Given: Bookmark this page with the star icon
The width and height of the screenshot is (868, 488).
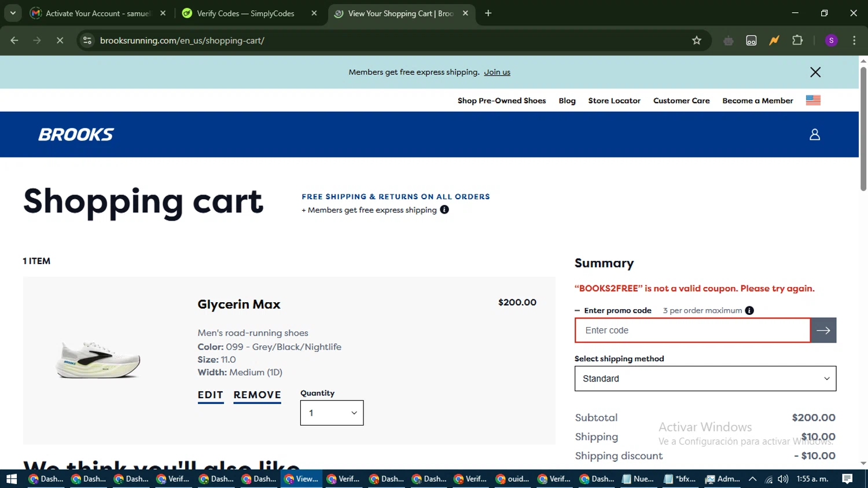Looking at the screenshot, I should click(697, 40).
